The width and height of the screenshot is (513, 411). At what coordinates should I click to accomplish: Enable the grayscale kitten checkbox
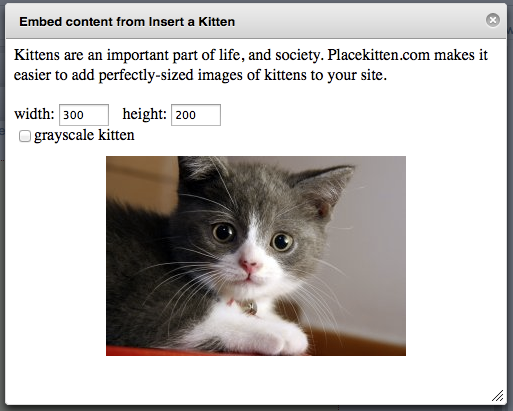point(25,136)
